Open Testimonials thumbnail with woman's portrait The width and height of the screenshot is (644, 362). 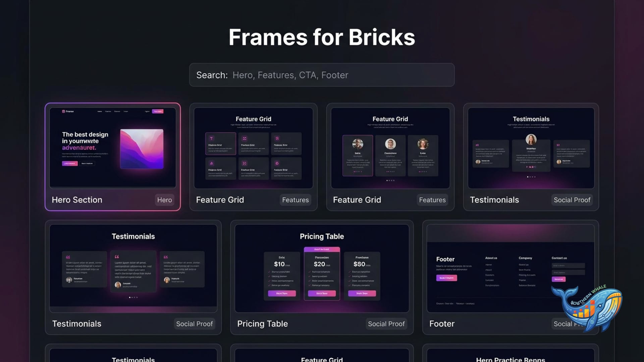pyautogui.click(x=531, y=148)
